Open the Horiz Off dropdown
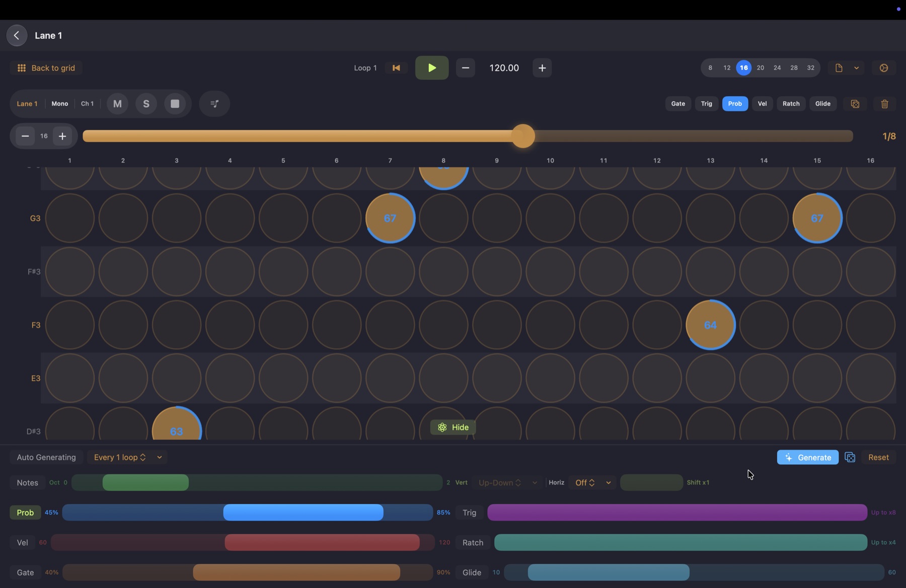This screenshot has height=588, width=906. pos(584,482)
